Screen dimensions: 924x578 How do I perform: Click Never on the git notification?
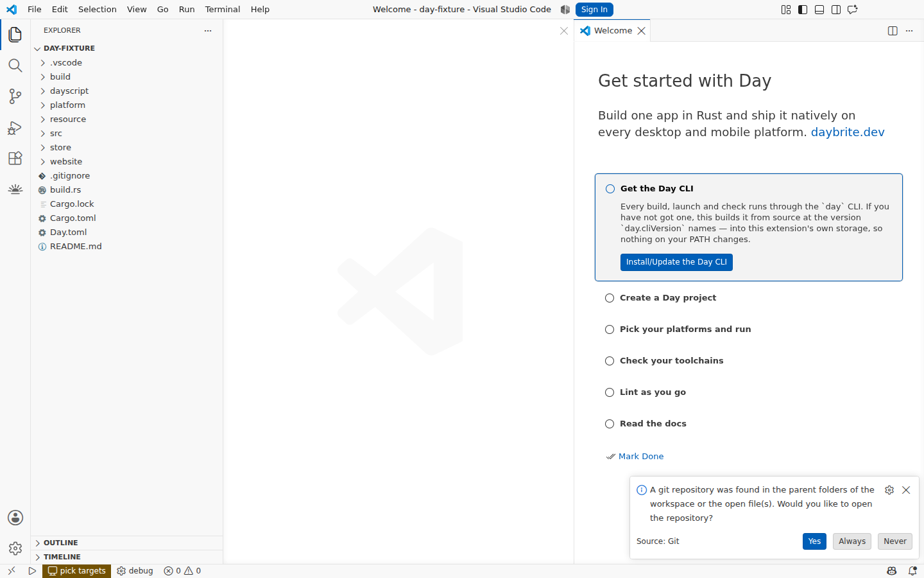(895, 541)
